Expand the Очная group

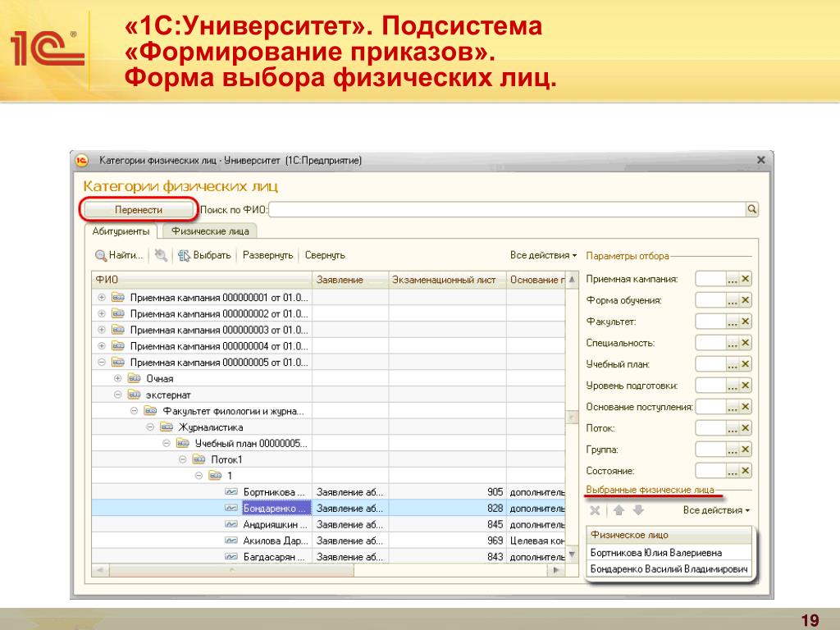click(x=118, y=378)
